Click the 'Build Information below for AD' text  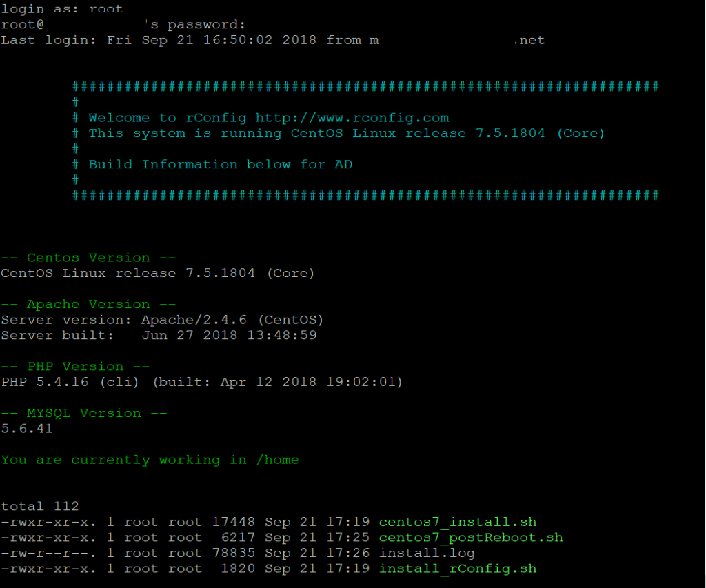pos(219,165)
